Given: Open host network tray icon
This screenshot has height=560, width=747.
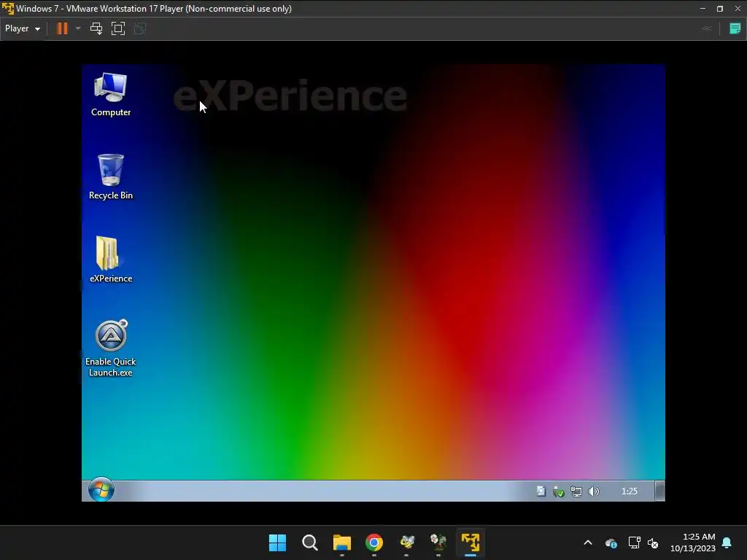Looking at the screenshot, I should 634,542.
